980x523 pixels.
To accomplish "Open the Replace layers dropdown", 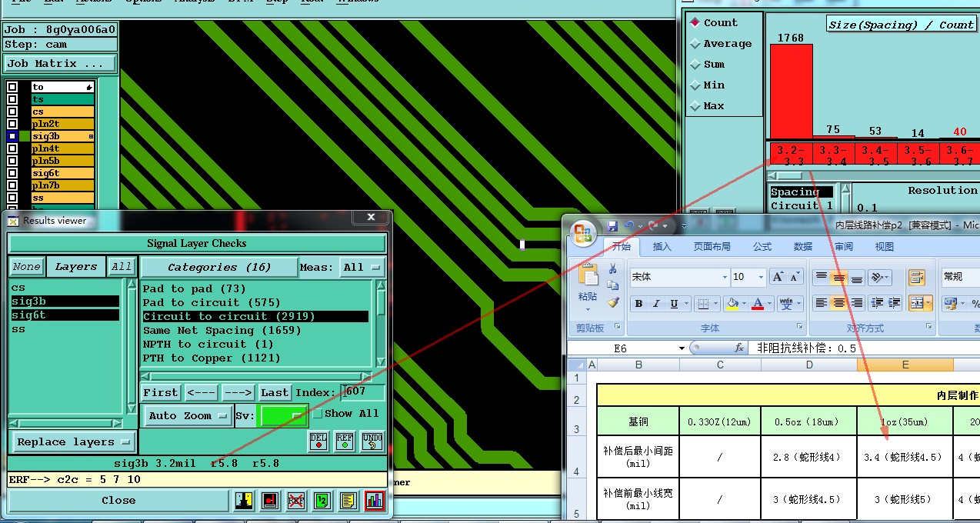I will point(73,442).
